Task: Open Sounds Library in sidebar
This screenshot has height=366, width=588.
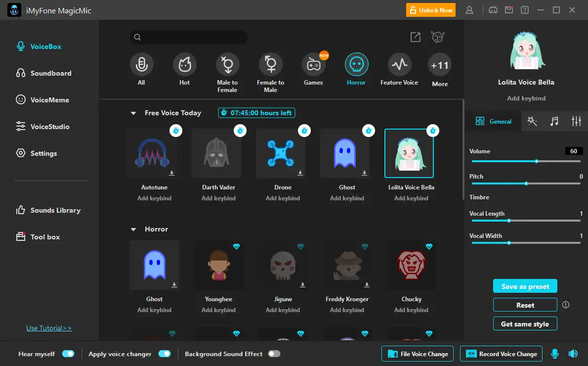Action: [x=48, y=210]
